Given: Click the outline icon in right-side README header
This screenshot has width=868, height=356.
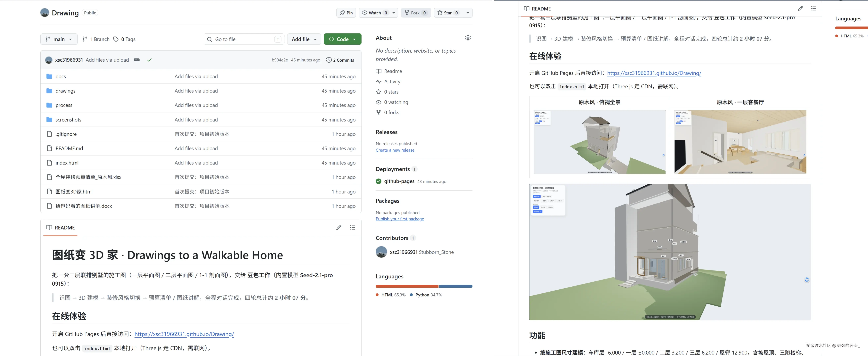Looking at the screenshot, I should pos(813,8).
